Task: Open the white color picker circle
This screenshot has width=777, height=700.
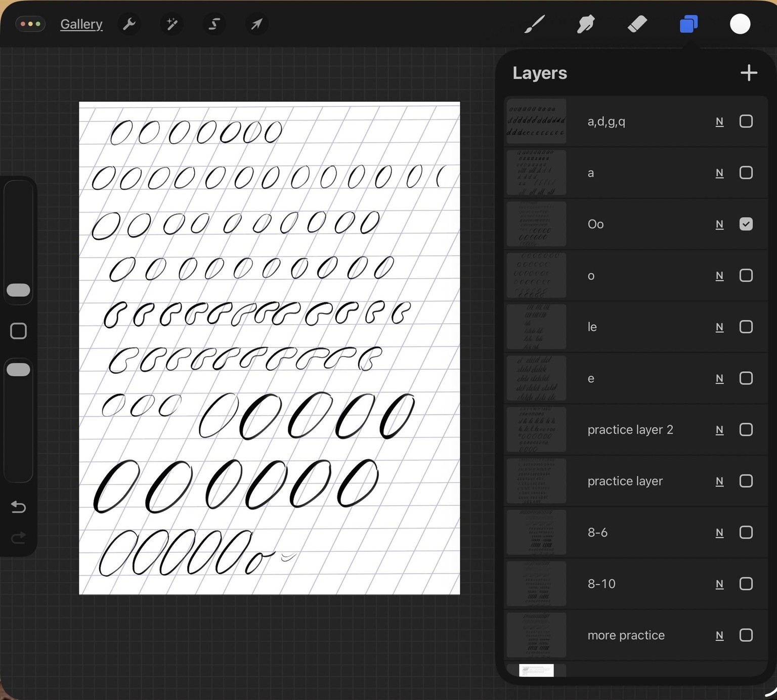Action: point(740,24)
